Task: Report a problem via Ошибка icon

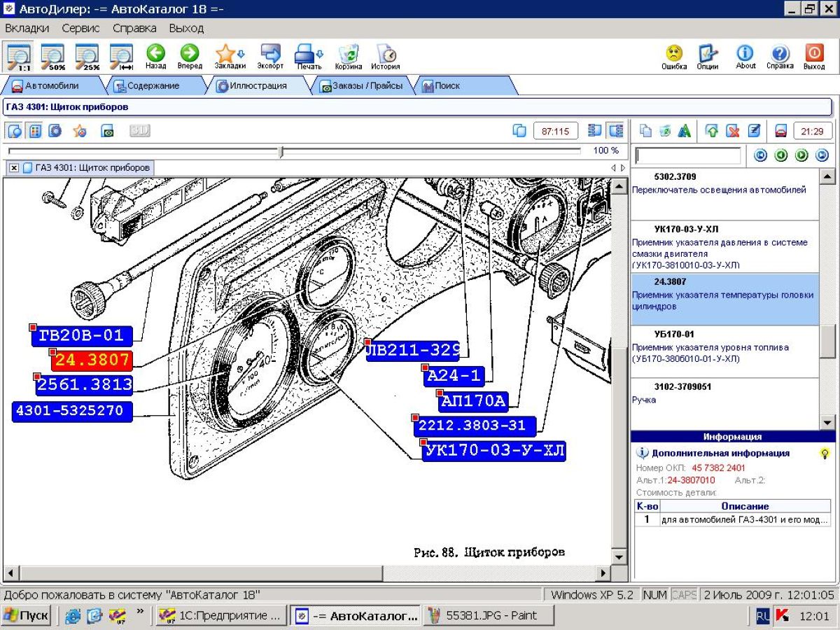Action: [674, 56]
